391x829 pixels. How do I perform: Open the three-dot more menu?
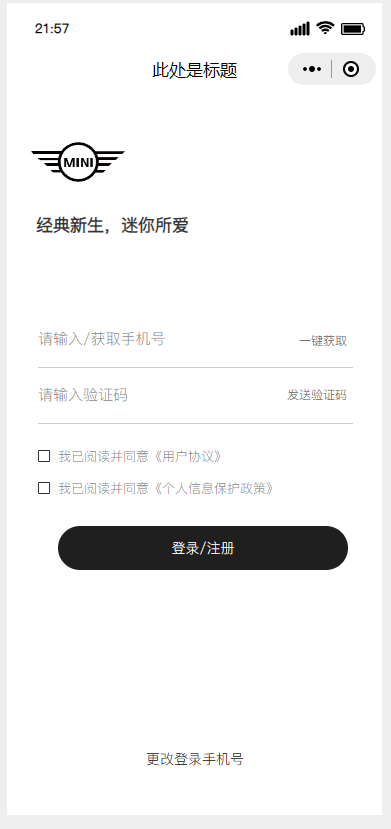point(312,69)
